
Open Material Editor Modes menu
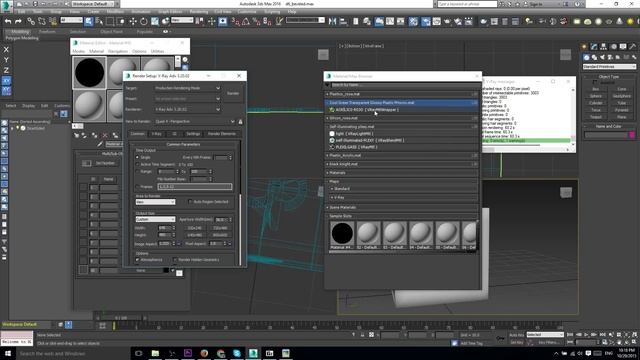pos(78,51)
